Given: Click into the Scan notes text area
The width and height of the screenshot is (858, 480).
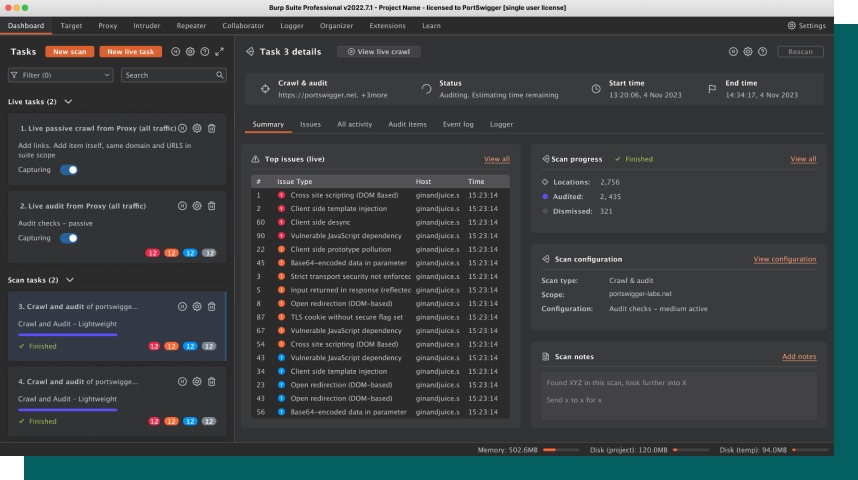Looking at the screenshot, I should click(x=679, y=395).
